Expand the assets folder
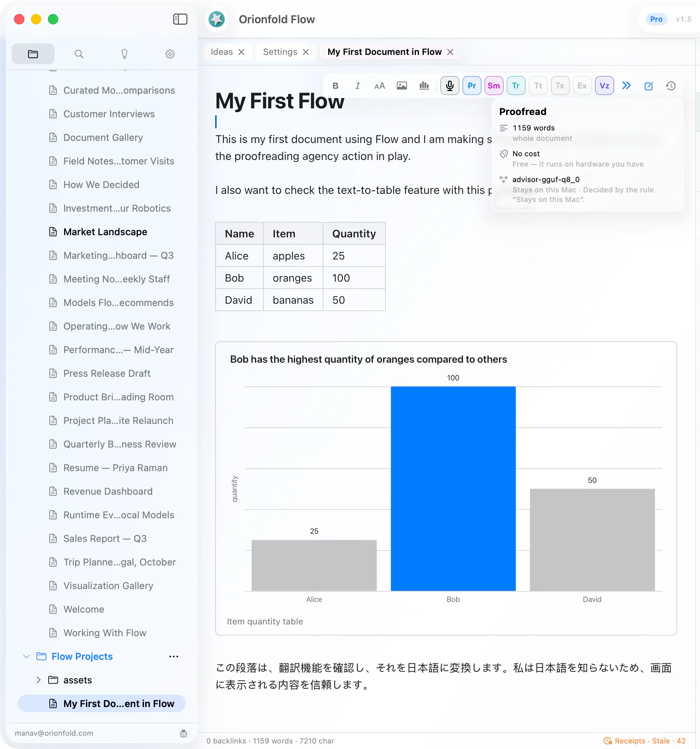Image resolution: width=700 pixels, height=749 pixels. tap(38, 680)
